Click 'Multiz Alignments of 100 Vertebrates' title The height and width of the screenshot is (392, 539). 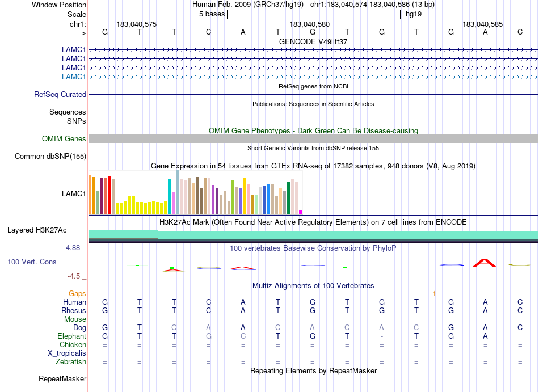[x=313, y=285]
